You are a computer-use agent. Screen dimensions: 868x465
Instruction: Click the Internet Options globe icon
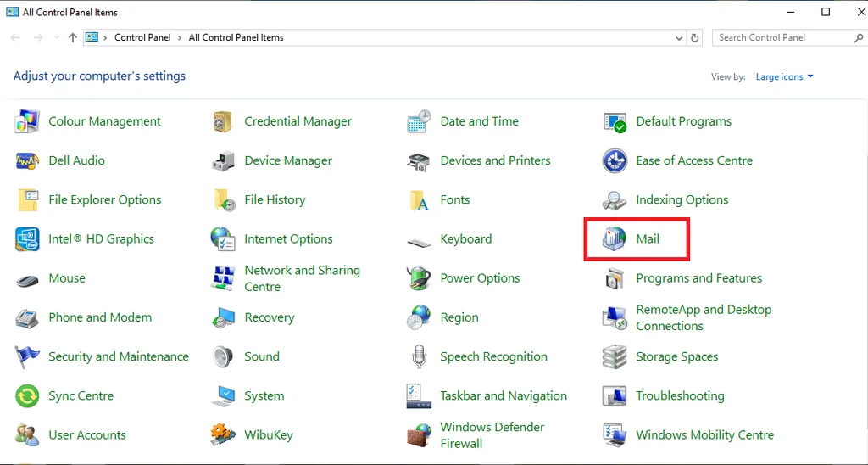223,239
